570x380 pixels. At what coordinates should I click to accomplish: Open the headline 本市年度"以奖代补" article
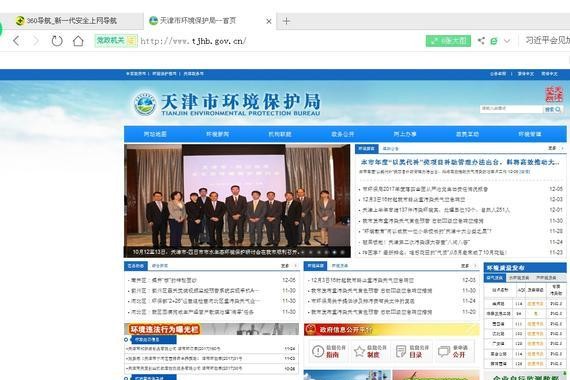pos(460,163)
